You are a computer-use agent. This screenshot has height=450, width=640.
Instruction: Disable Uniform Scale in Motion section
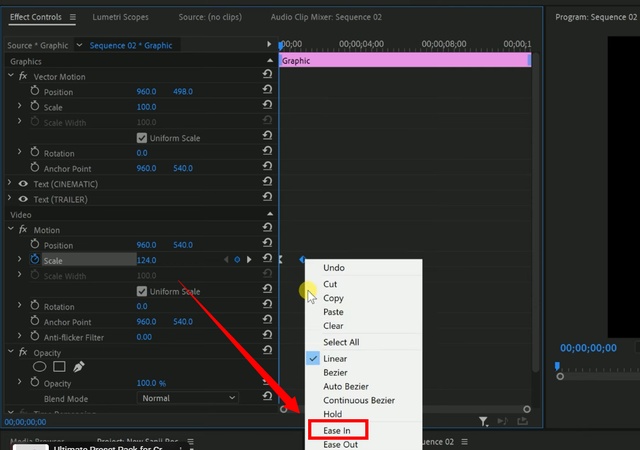[141, 291]
